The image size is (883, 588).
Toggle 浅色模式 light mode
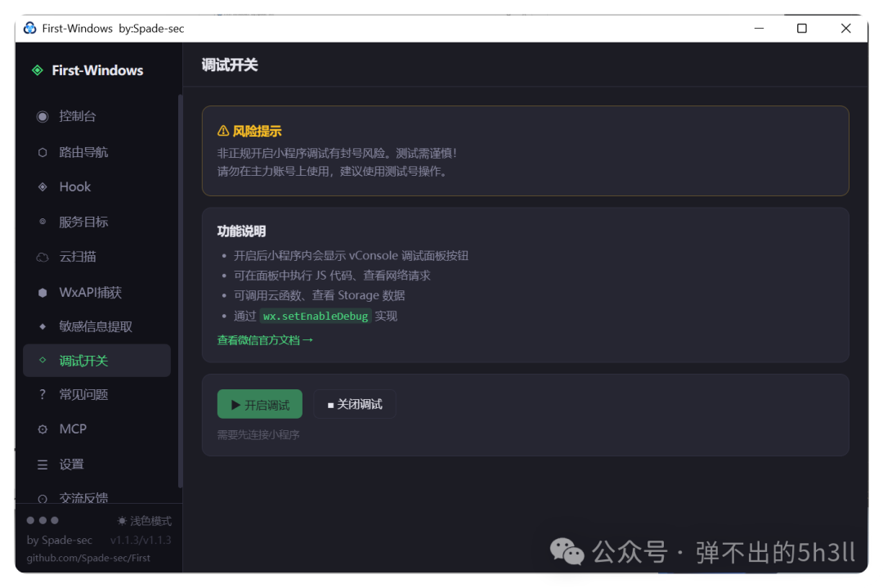[x=144, y=521]
